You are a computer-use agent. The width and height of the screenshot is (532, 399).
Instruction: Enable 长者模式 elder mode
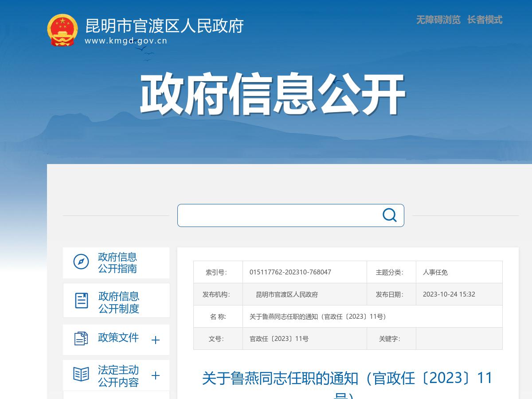click(484, 20)
